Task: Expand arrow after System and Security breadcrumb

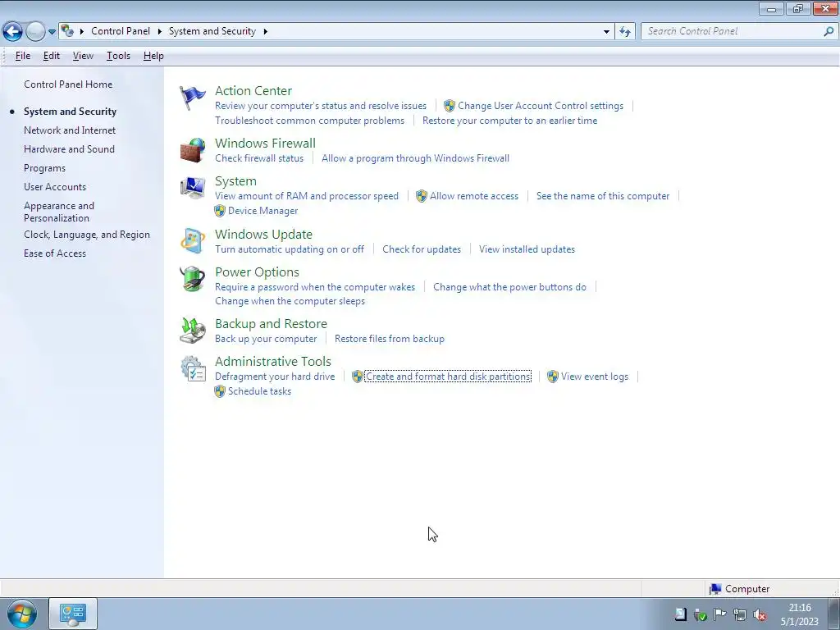Action: (265, 32)
